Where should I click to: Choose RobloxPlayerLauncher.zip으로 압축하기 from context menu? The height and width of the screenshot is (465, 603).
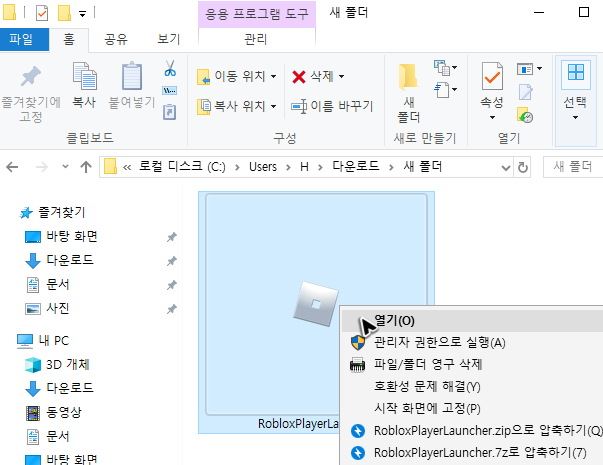tap(472, 431)
